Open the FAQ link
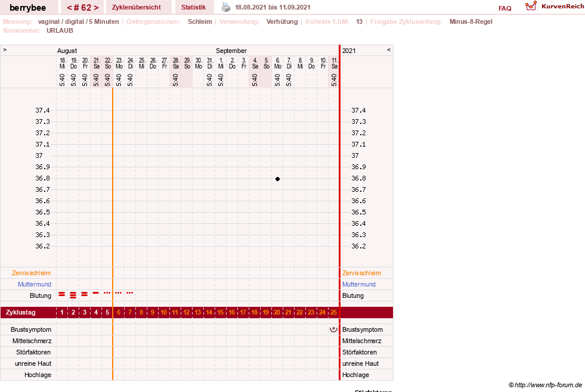Viewport: 585px width, 392px height. pyautogui.click(x=504, y=8)
